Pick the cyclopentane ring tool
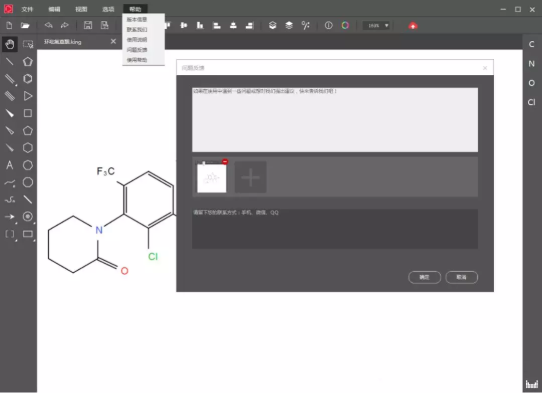Screen dimensions: 542x396 click(28, 131)
